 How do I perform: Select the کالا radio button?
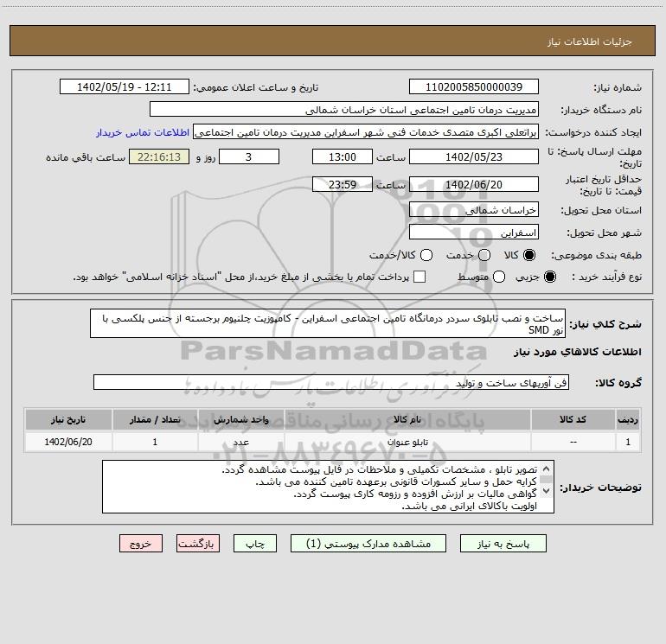coord(529,255)
